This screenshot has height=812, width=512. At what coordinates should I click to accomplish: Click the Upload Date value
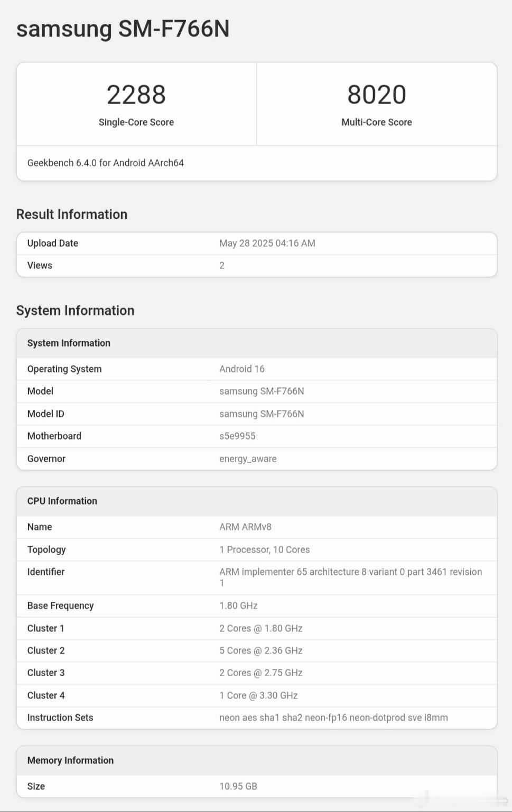tap(267, 243)
